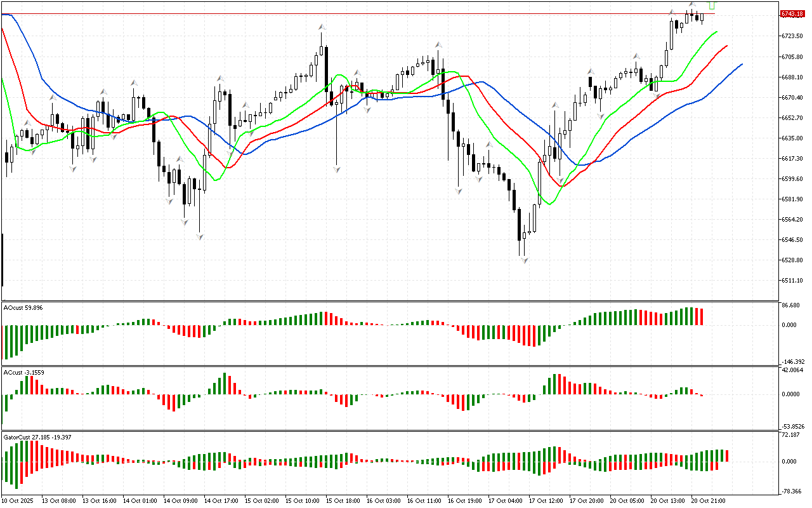Click the right end of the green Alligator line

pyautogui.click(x=716, y=32)
